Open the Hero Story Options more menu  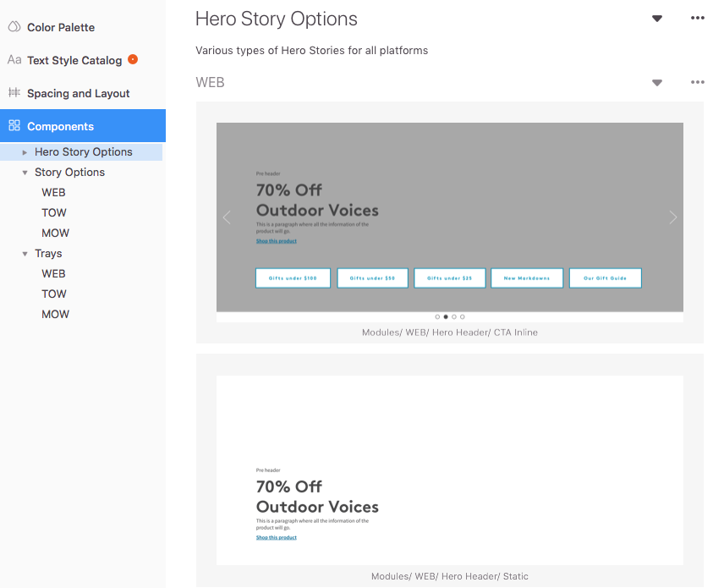click(x=697, y=19)
